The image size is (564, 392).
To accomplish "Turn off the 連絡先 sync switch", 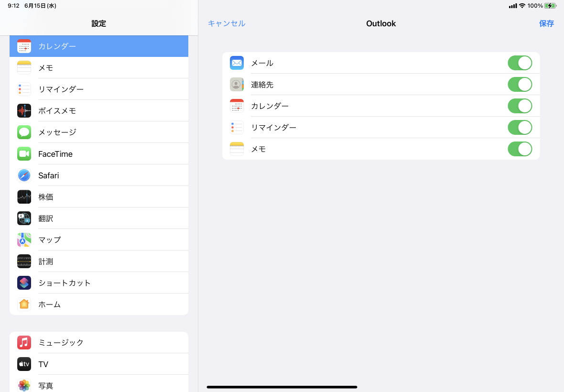I will (x=520, y=85).
